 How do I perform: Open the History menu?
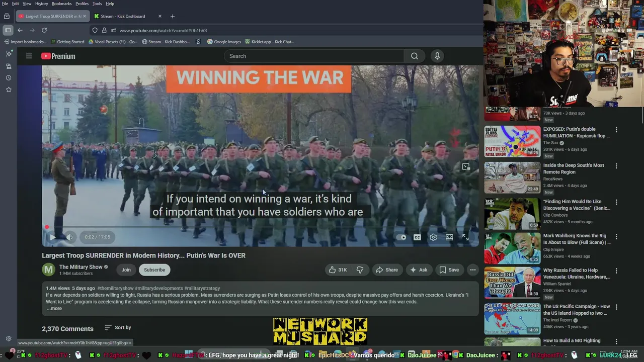point(42,4)
